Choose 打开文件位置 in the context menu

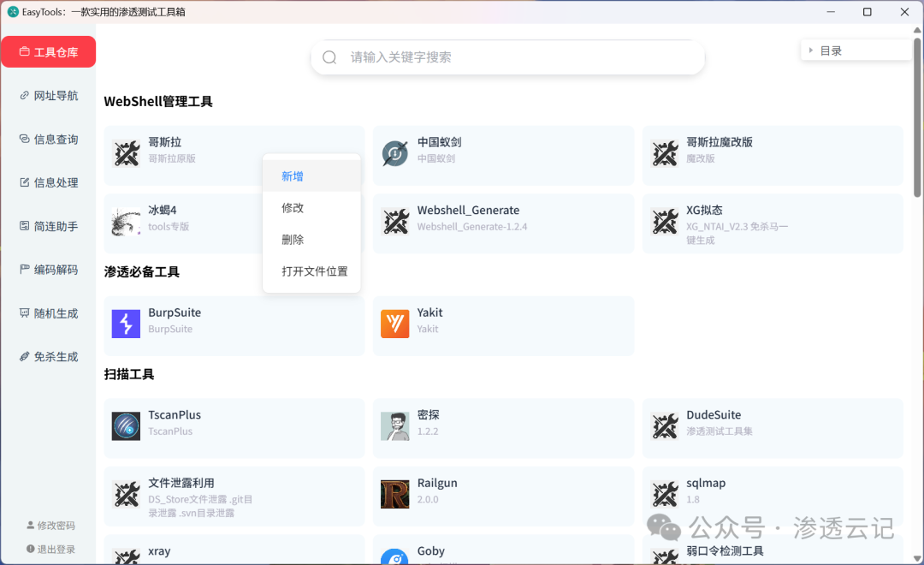[x=311, y=271]
